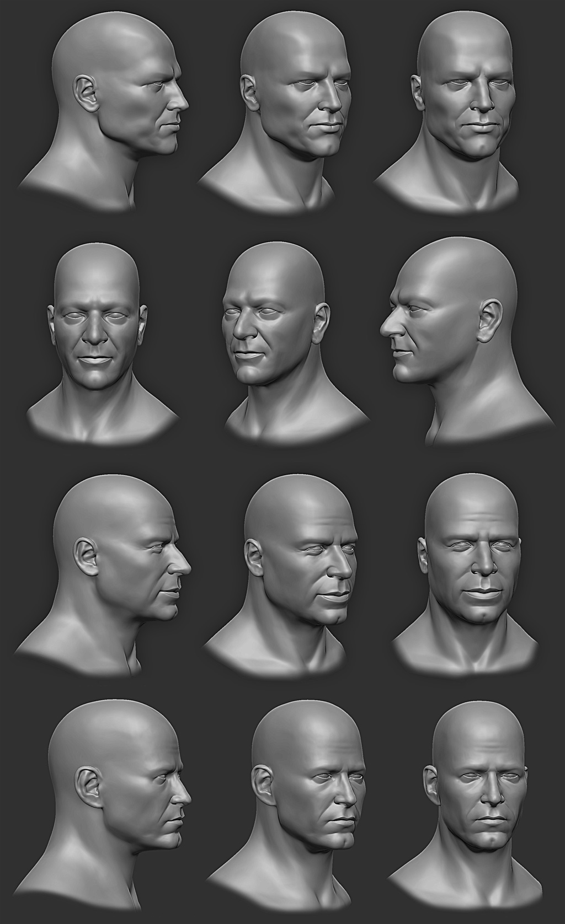Screen dimensions: 565x924
Task: Select the second-row front view smiling head
Action: pyautogui.click(x=103, y=345)
